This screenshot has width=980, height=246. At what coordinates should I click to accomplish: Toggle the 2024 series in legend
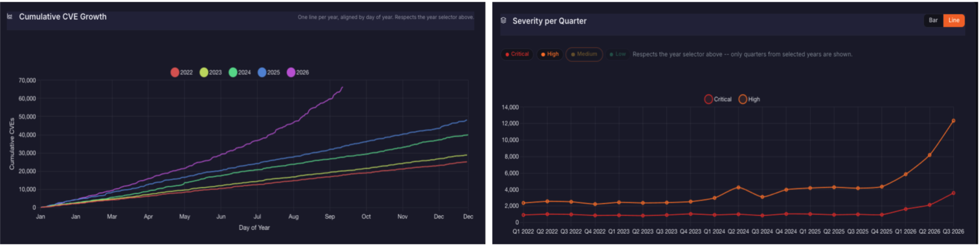tap(240, 72)
